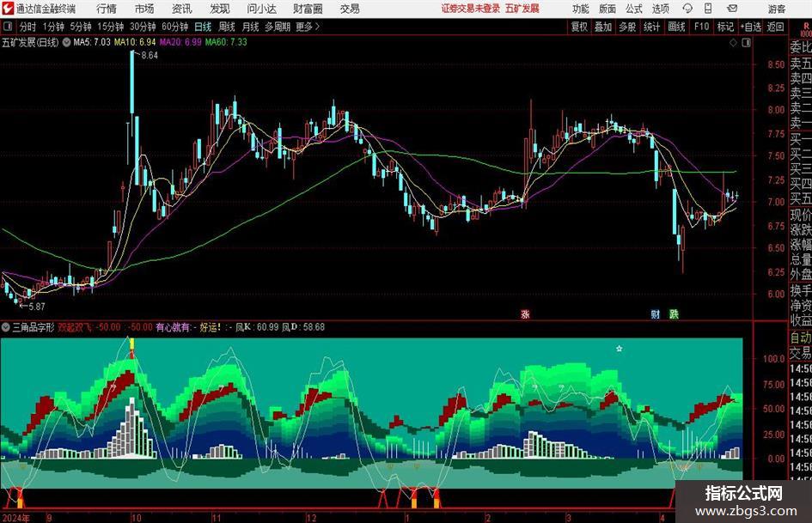Viewport: 812px width, 523px height.
Task: Open the 资讯 menu
Action: [x=182, y=9]
